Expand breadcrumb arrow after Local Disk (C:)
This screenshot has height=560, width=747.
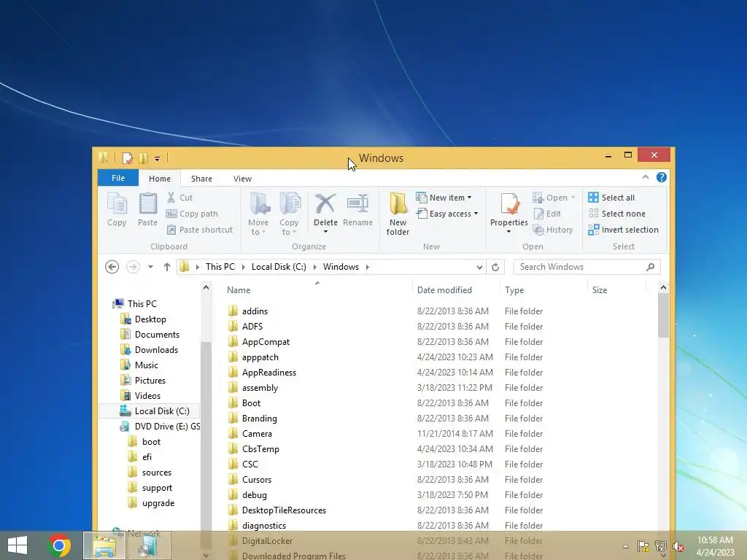[315, 267]
